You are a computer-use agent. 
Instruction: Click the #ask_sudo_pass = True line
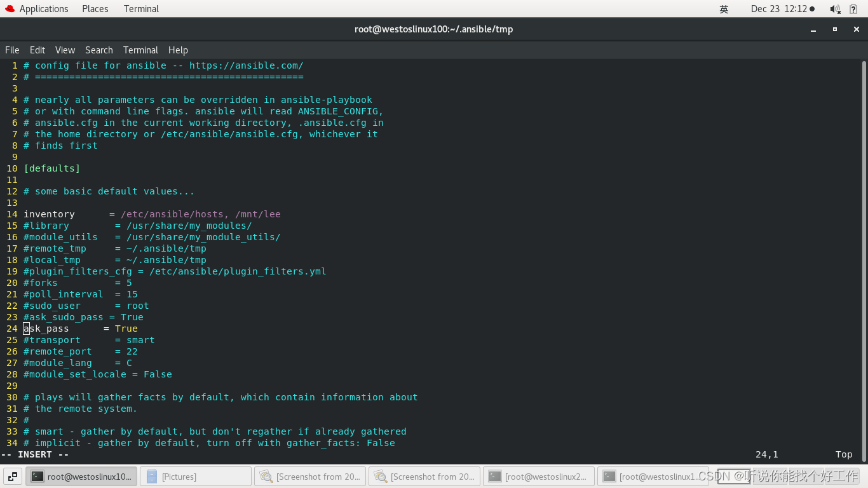(83, 317)
